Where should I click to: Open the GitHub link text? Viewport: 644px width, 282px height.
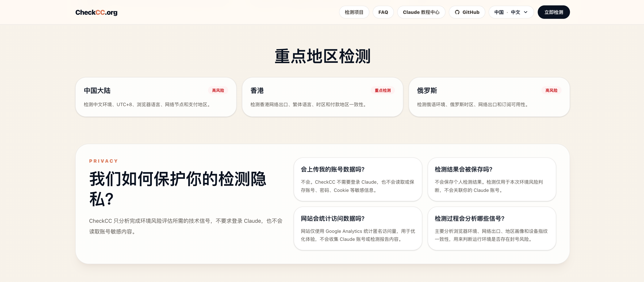pos(471,12)
